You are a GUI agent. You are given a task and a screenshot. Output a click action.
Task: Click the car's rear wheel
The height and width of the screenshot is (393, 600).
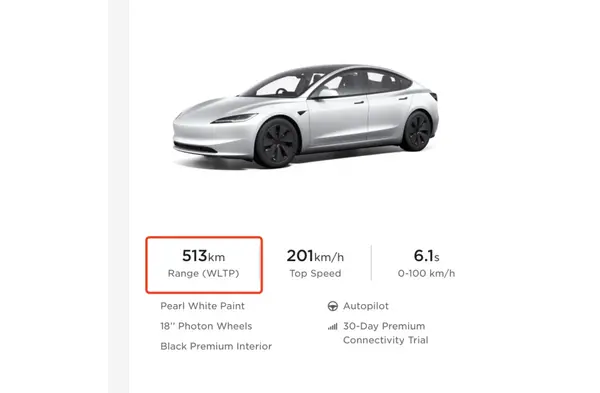pyautogui.click(x=416, y=131)
